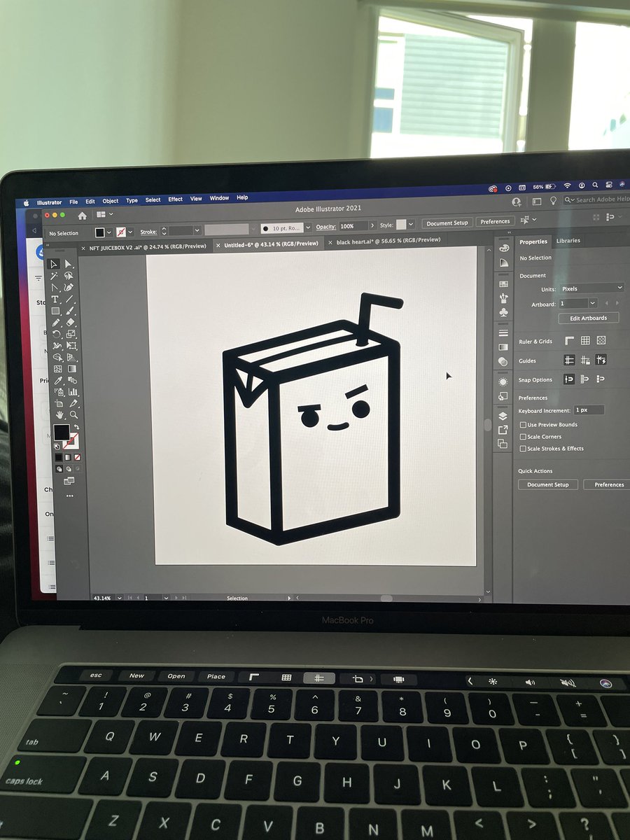Toggle show guides icon

pyautogui.click(x=569, y=360)
